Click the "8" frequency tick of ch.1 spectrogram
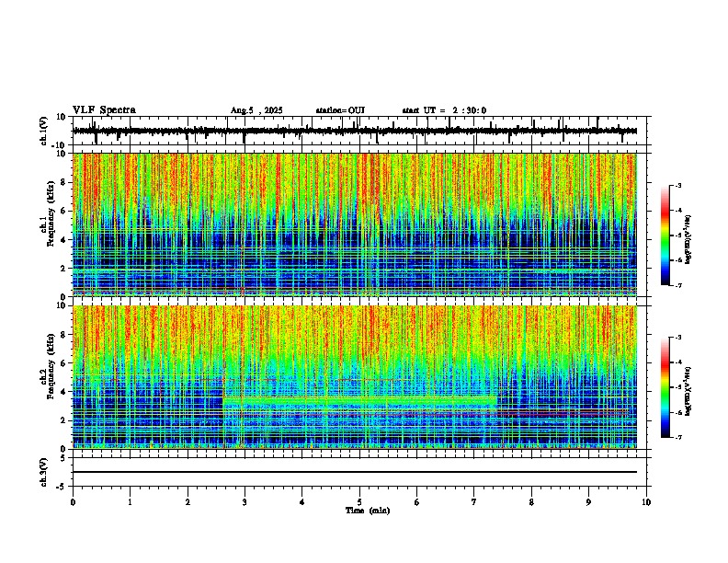The width and height of the screenshot is (728, 563). 64,182
